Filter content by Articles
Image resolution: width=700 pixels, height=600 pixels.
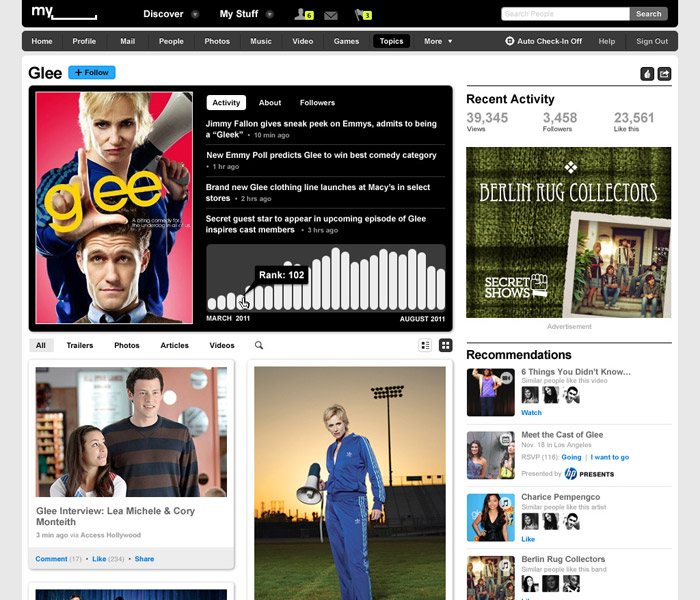click(x=175, y=345)
